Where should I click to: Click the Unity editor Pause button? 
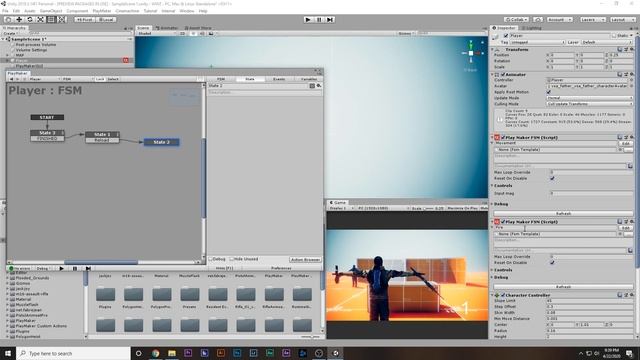[319, 20]
